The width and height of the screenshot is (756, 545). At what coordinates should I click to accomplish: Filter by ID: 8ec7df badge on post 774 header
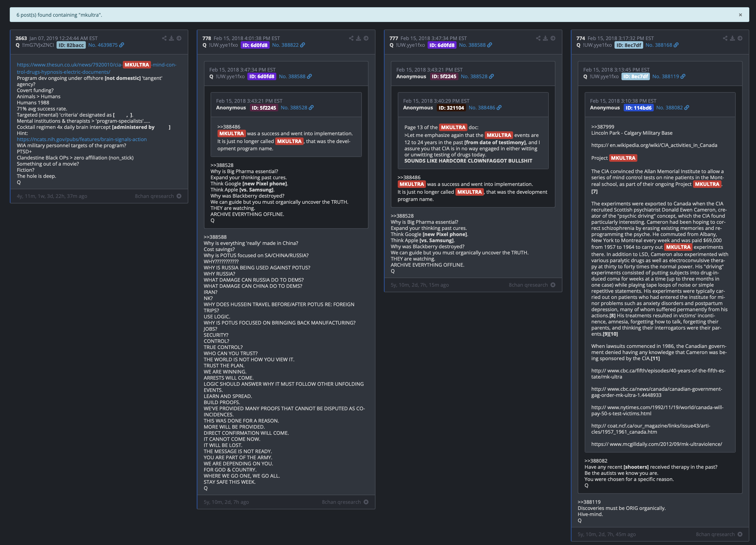pos(629,45)
